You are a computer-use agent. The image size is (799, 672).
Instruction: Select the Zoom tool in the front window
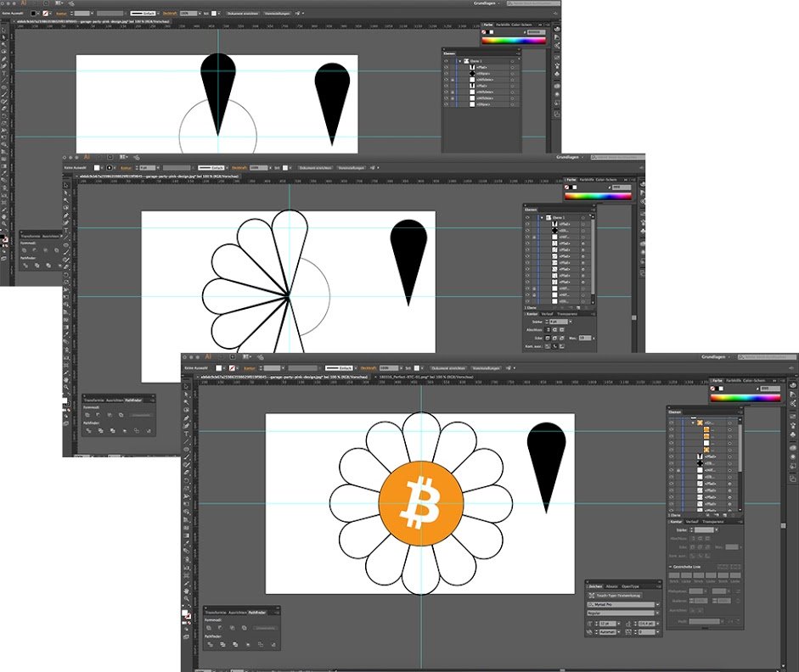coord(187,599)
